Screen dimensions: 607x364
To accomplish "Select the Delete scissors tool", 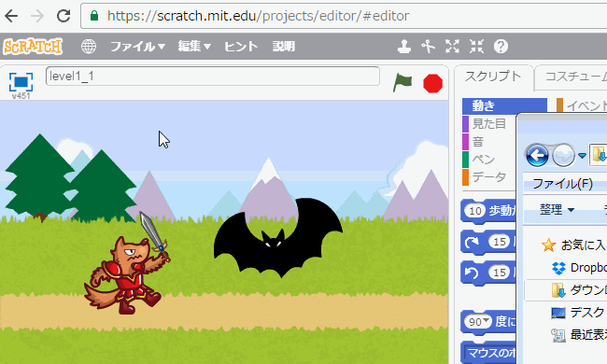I will pos(428,47).
